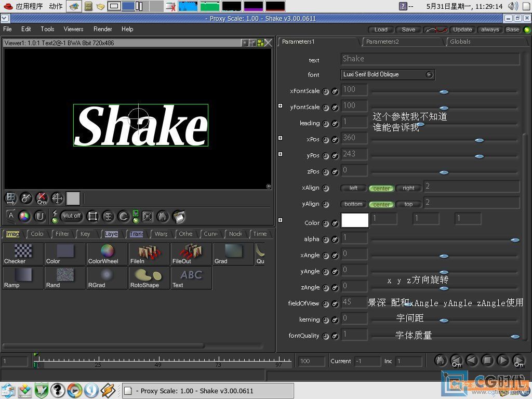This screenshot has height=399, width=532.
Task: Click the fieldOfView value field
Action: [x=354, y=302]
